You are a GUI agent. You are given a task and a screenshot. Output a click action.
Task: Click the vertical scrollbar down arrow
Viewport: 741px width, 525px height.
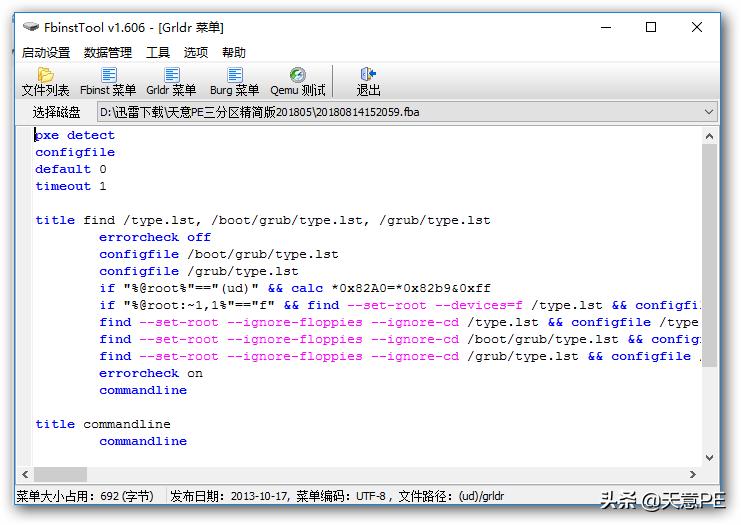709,457
